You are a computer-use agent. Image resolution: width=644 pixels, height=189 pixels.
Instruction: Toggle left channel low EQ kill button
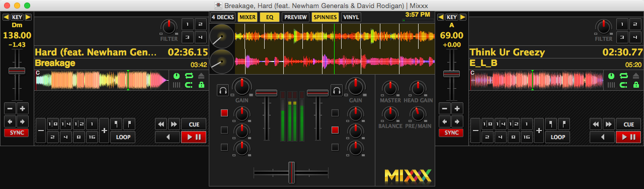(x=224, y=147)
